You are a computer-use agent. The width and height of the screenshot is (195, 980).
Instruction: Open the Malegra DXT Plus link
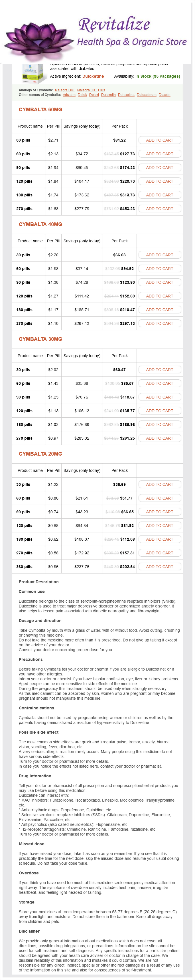91,90
